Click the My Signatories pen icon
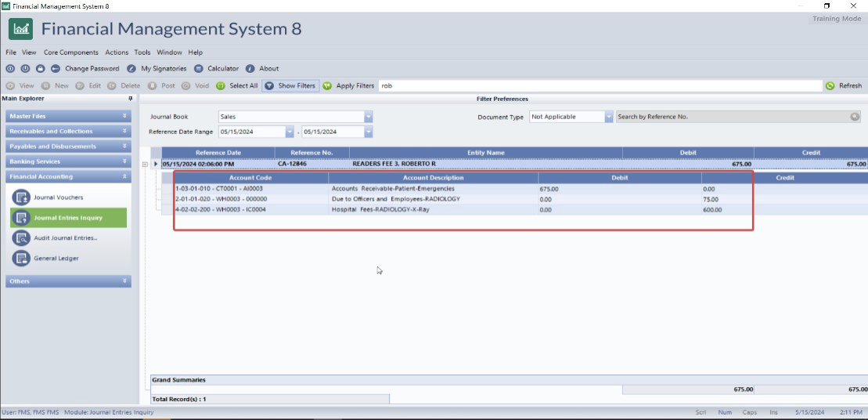868x420 pixels. tap(131, 69)
